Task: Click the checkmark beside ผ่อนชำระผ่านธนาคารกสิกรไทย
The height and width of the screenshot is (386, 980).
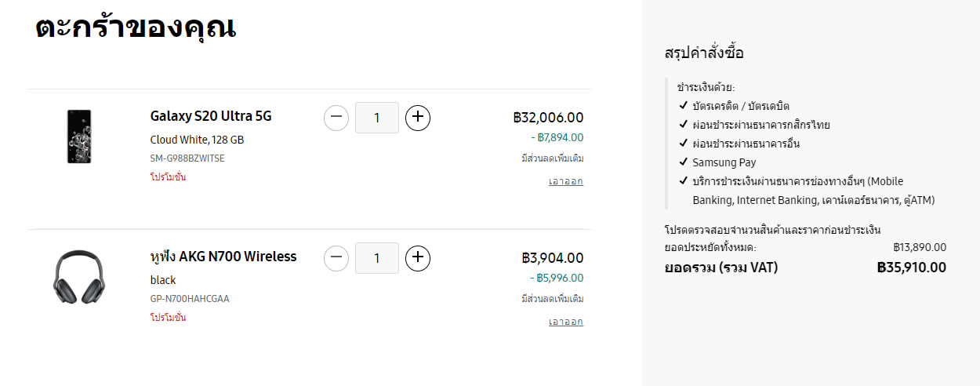Action: click(684, 124)
